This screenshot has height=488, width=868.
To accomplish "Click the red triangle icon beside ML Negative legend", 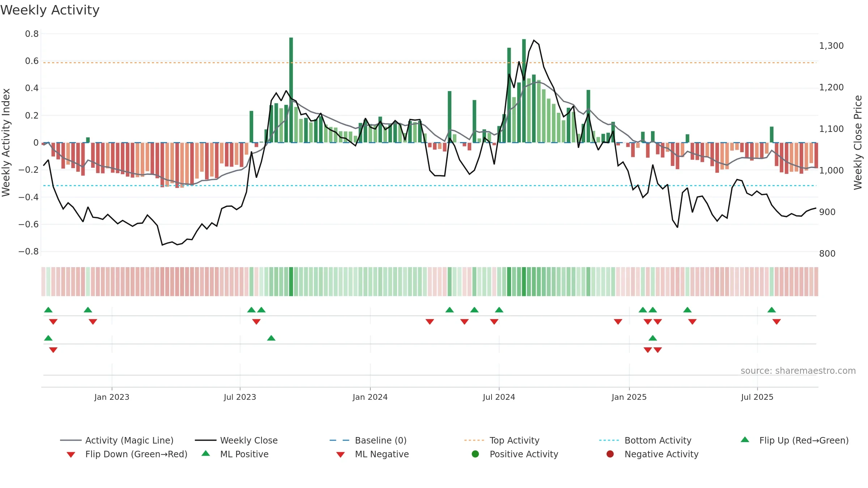I will pyautogui.click(x=340, y=455).
